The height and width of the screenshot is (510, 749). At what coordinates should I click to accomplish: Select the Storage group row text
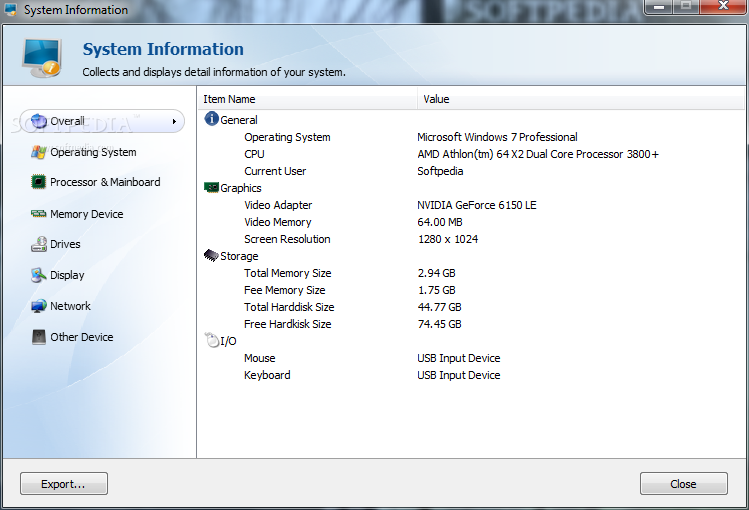(x=239, y=256)
